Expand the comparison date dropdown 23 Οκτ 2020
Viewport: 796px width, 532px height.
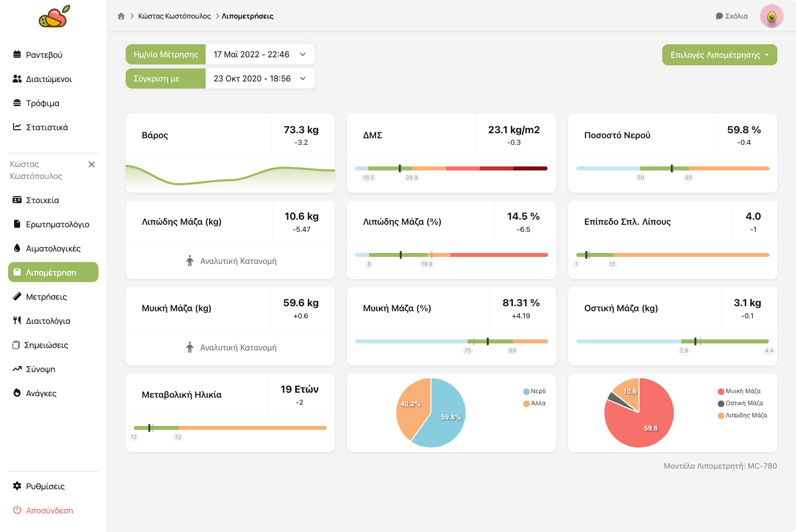tap(259, 78)
